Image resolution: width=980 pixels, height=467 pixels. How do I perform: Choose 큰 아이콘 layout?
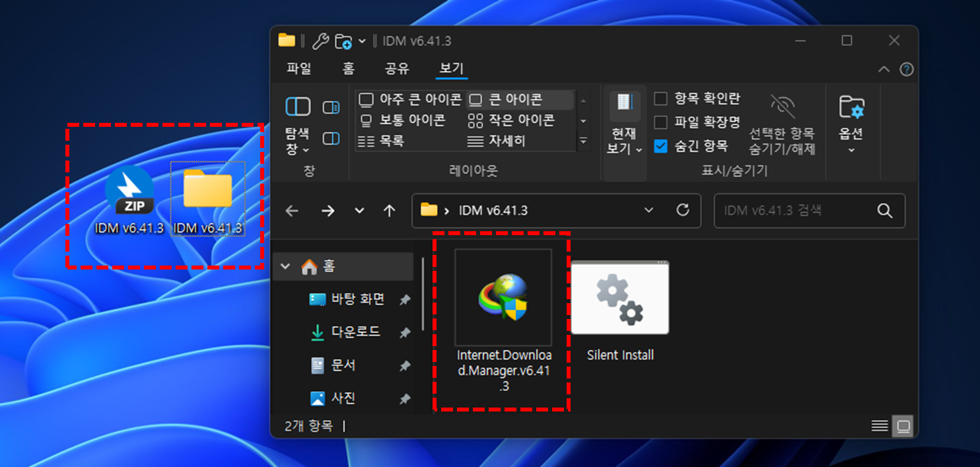(x=519, y=100)
